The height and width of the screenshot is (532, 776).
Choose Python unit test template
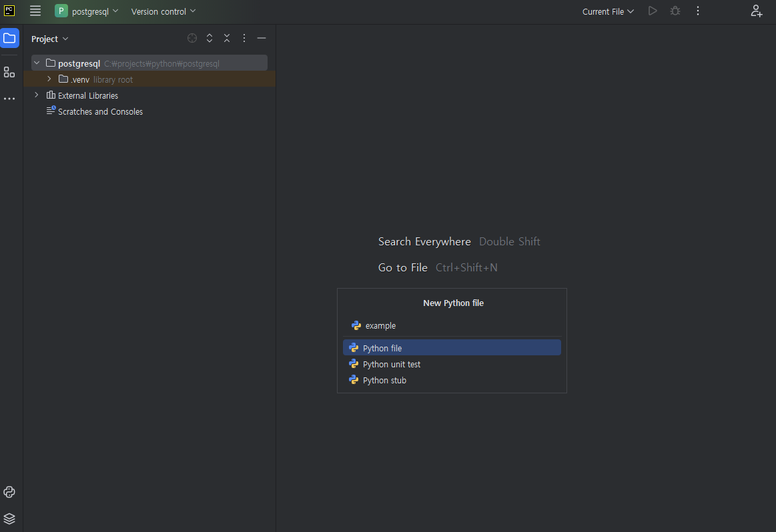tap(452, 364)
